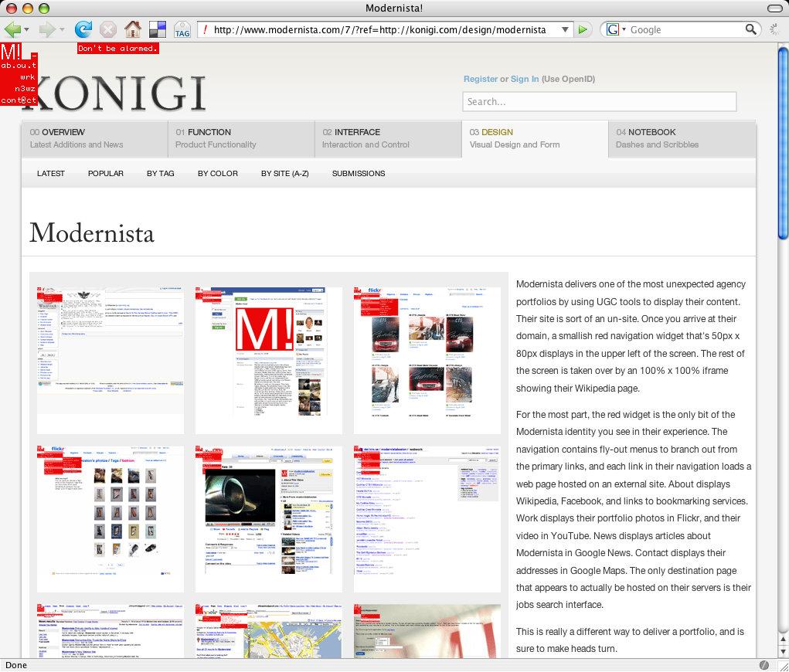Screen dimensions: 789x672
Task: Click the scrollbar down arrow
Action: [x=783, y=651]
